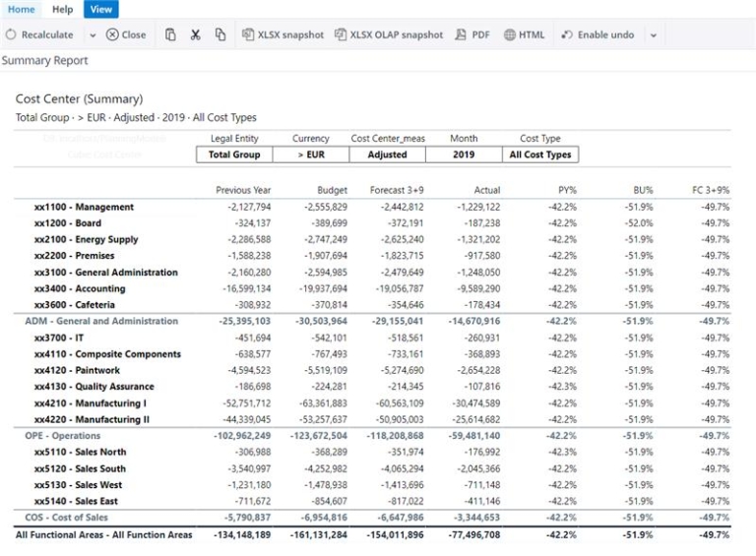This screenshot has width=756, height=556.
Task: Click the Close button in the toolbar
Action: point(126,34)
